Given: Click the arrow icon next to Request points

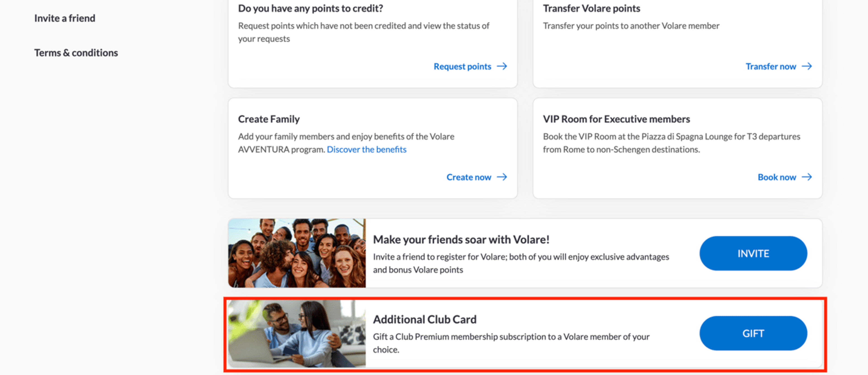Looking at the screenshot, I should pyautogui.click(x=502, y=66).
